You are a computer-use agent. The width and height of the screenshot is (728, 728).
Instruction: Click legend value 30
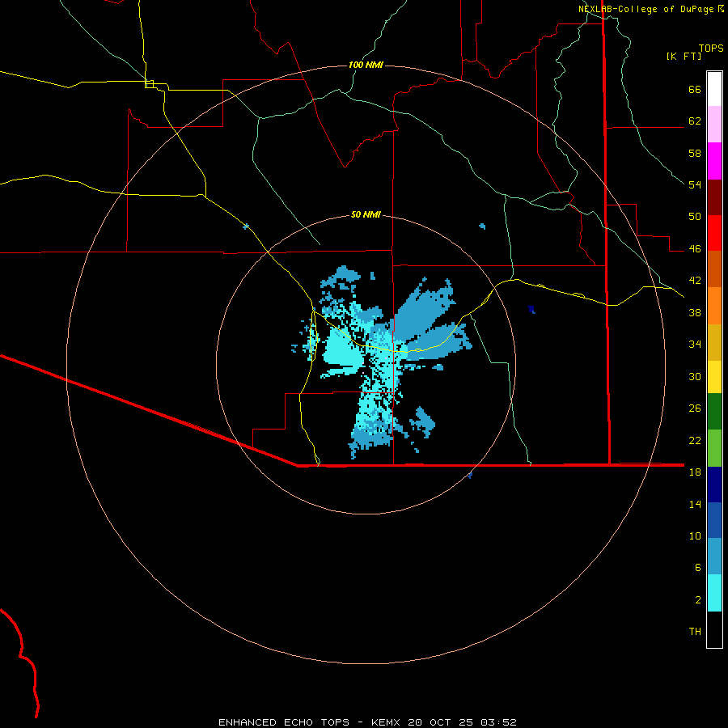click(695, 376)
